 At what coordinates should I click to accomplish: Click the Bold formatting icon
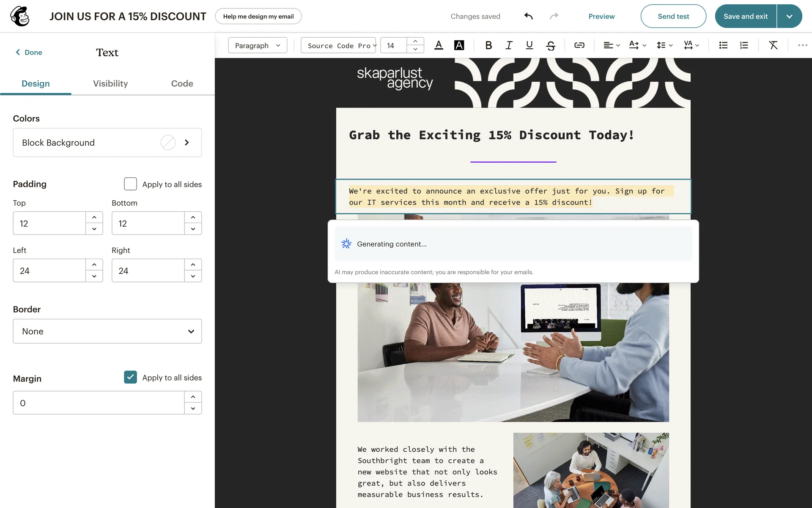(488, 45)
